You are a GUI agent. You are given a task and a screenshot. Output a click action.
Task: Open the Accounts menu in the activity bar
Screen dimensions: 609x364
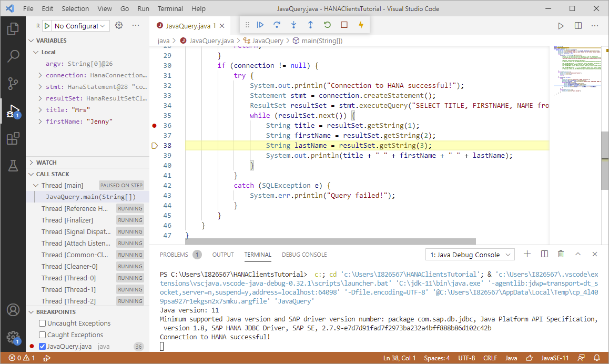click(13, 310)
